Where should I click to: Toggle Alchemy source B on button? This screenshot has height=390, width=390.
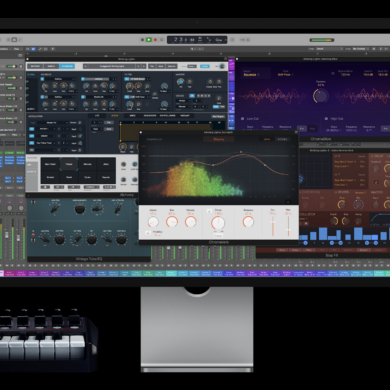[x=83, y=79]
